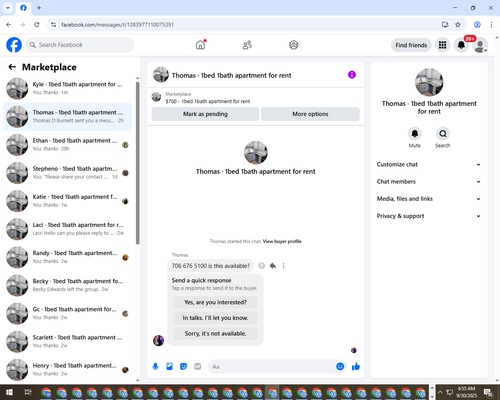The image size is (500, 400).
Task: Choose a sticker icon in composer
Action: click(183, 367)
